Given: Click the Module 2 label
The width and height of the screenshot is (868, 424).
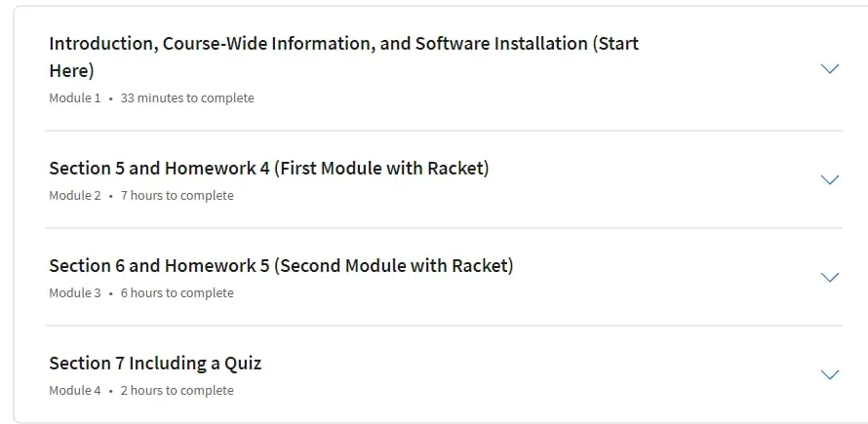Looking at the screenshot, I should point(75,195).
